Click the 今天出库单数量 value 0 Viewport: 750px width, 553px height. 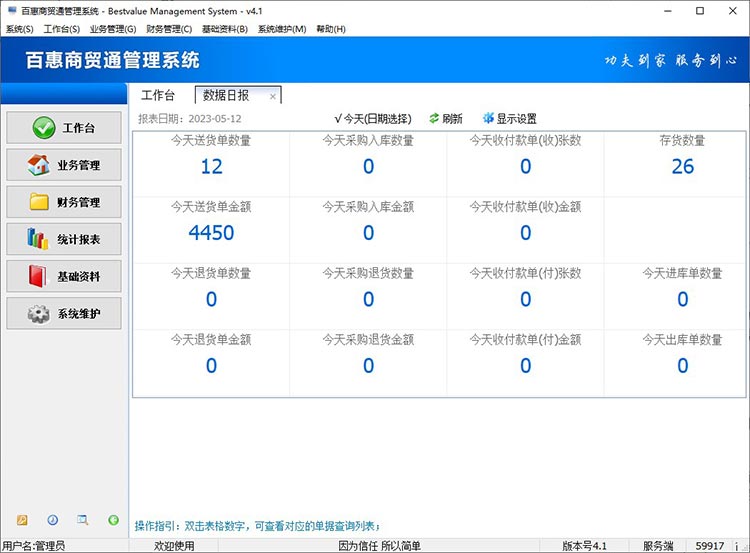pyautogui.click(x=683, y=366)
